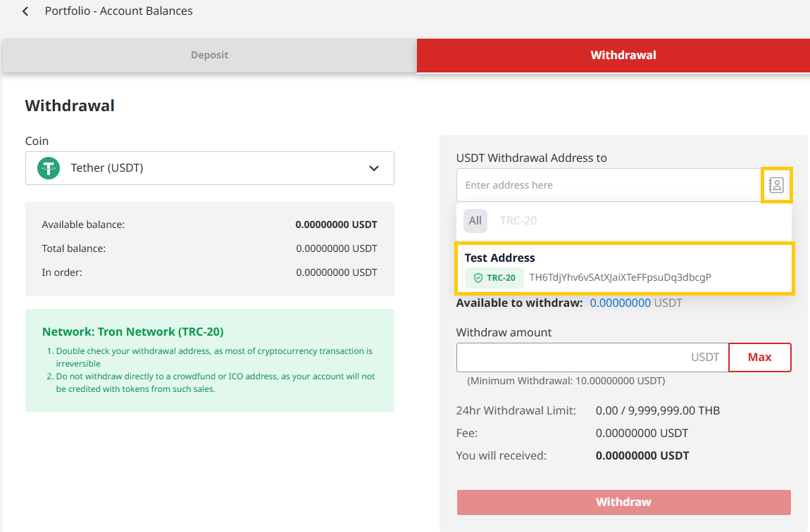Click the crowdfund or ICO address warning

click(x=216, y=382)
